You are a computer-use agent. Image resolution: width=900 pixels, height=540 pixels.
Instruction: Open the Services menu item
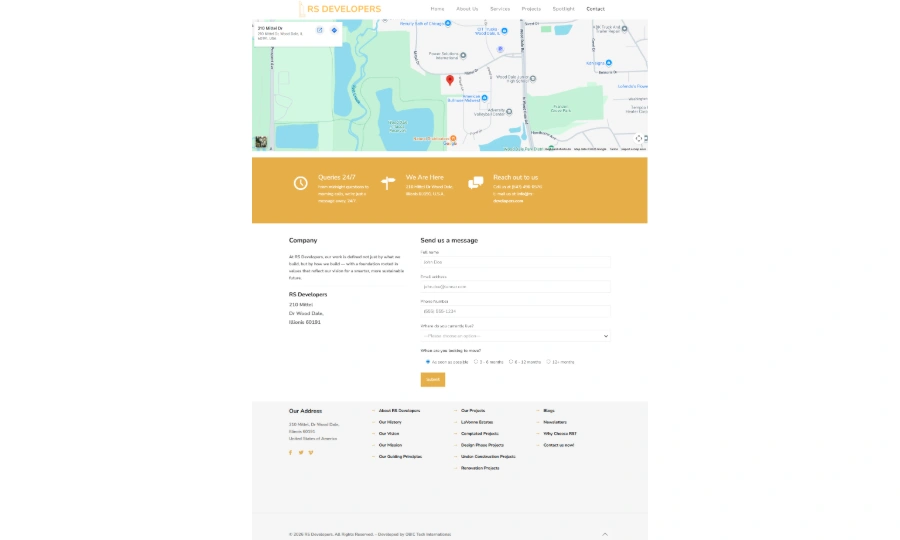pyautogui.click(x=500, y=9)
